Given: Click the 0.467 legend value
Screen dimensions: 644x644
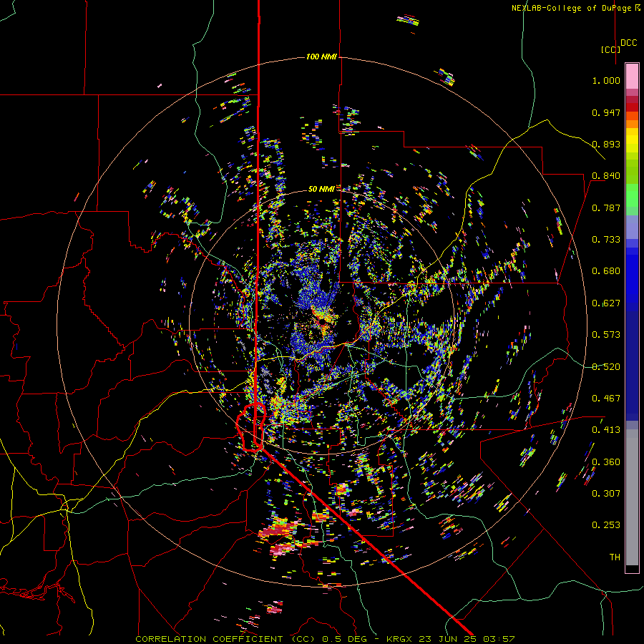Looking at the screenshot, I should [x=606, y=399].
